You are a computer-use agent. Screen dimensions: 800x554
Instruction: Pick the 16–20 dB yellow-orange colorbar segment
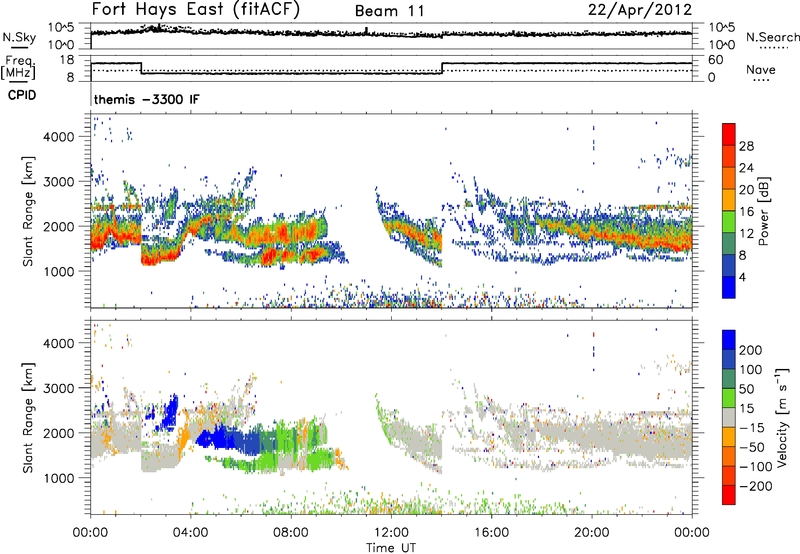click(729, 199)
